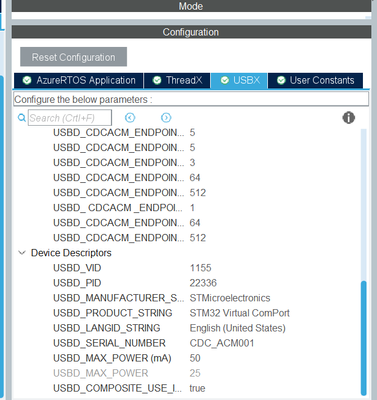
Task: Click the USBX tab green check icon
Action: tap(225, 80)
